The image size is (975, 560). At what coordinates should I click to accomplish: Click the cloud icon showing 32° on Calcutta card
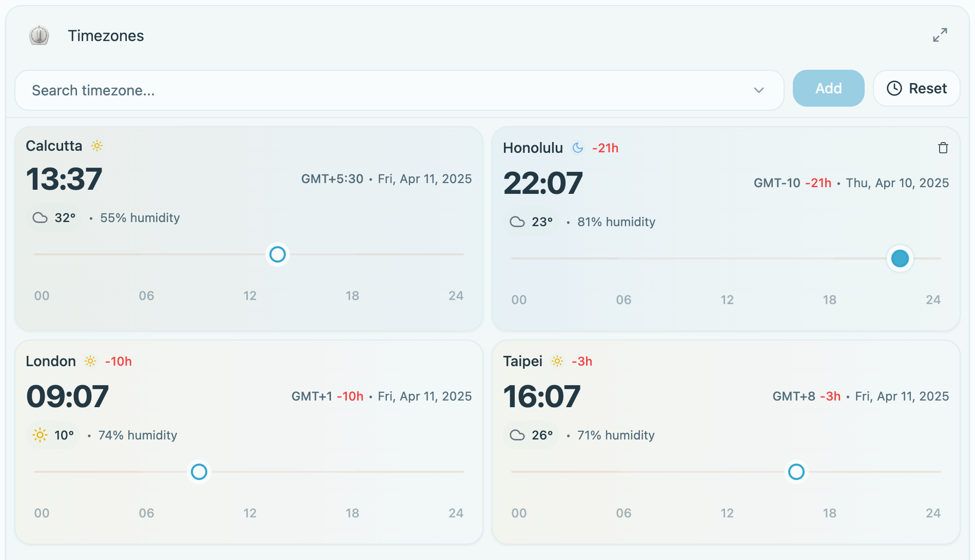pos(41,217)
